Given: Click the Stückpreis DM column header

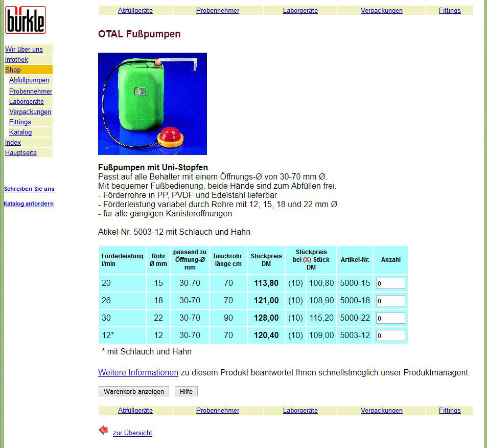Looking at the screenshot, I should [266, 260].
